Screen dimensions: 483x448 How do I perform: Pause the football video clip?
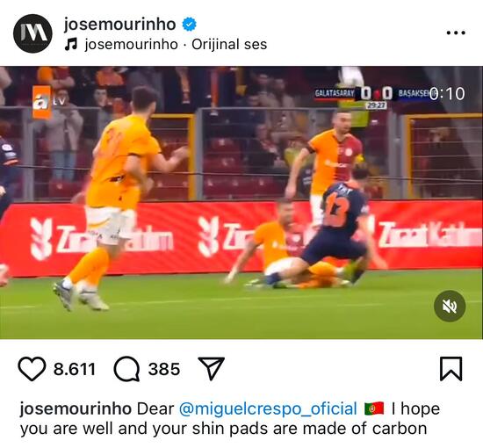[241, 203]
